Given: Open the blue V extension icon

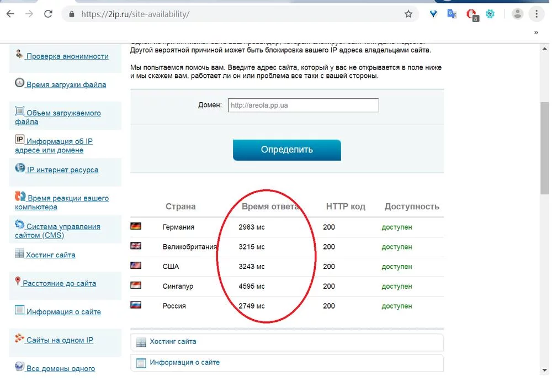Looking at the screenshot, I should tap(433, 14).
